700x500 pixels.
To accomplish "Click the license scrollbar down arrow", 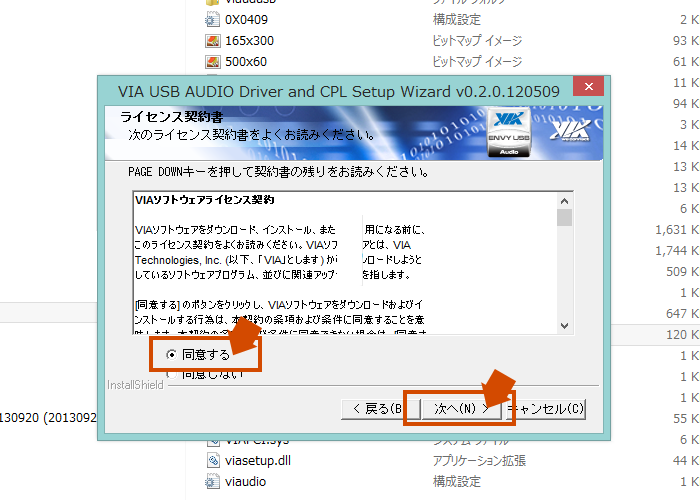I will tap(564, 326).
